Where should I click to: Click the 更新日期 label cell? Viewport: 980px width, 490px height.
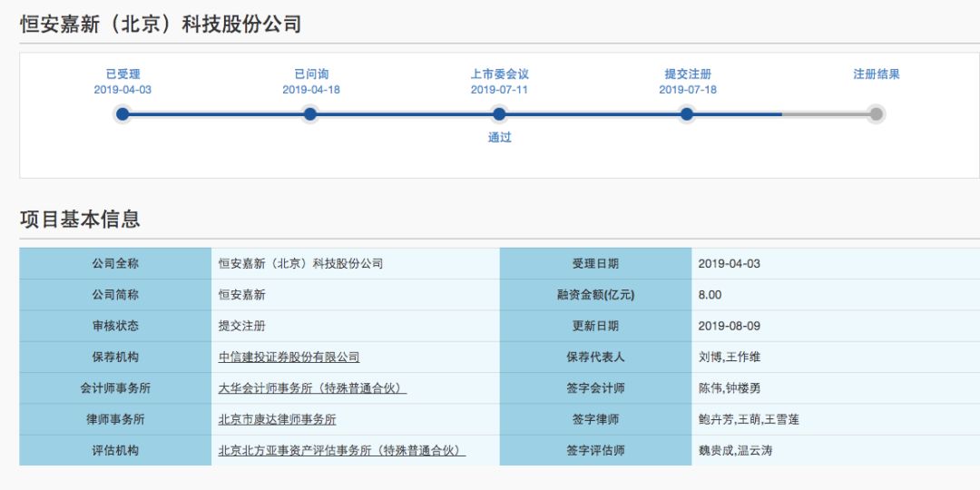(595, 327)
